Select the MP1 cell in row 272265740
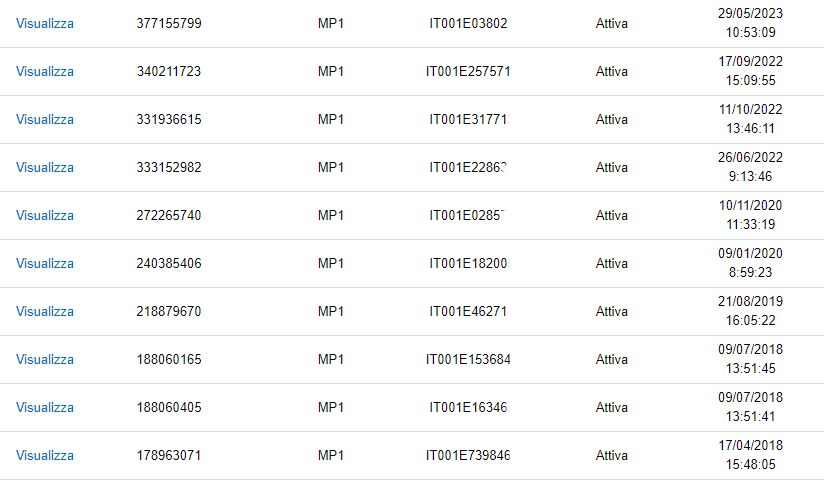 pyautogui.click(x=331, y=215)
